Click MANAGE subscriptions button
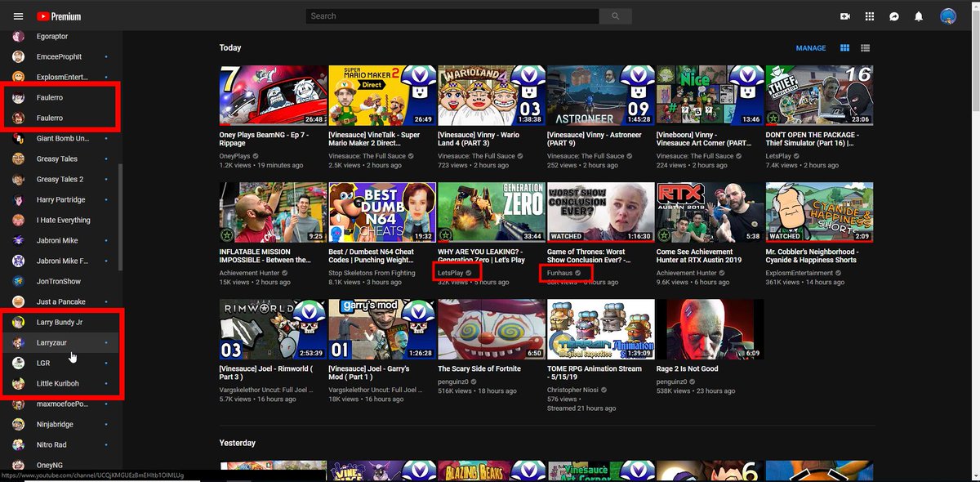 (x=811, y=48)
